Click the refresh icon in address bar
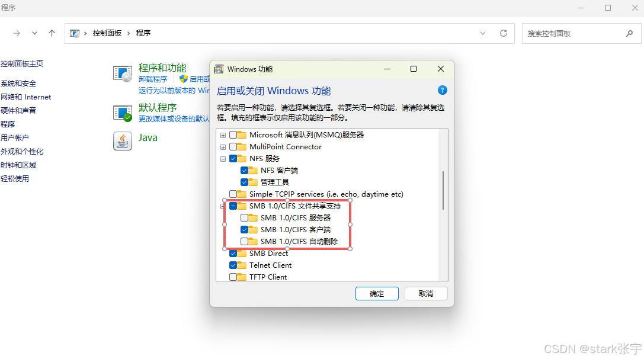 (504, 33)
